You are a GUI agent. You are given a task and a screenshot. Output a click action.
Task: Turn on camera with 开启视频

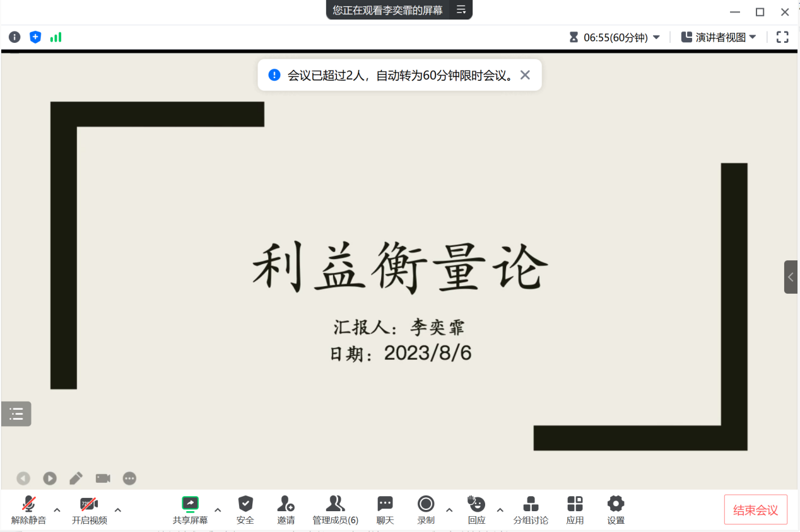[89, 509]
